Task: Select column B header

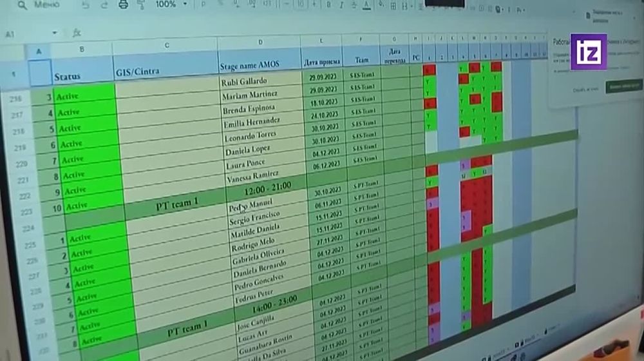Action: coord(82,50)
